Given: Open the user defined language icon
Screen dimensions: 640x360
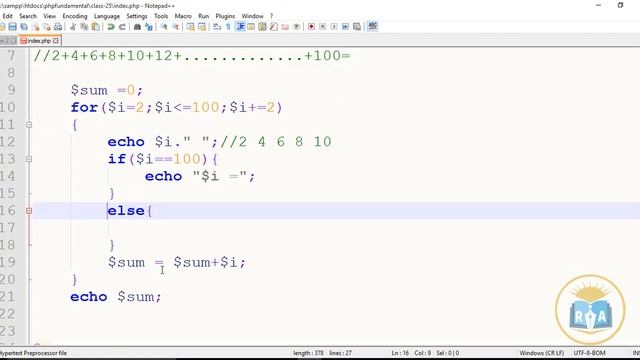Looking at the screenshot, I should (251, 27).
